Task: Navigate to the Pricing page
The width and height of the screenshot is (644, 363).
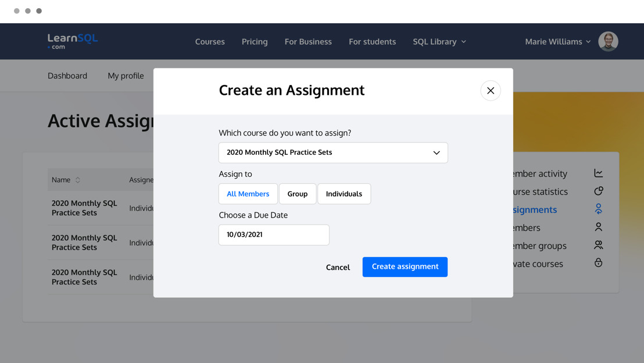Action: coord(254,41)
